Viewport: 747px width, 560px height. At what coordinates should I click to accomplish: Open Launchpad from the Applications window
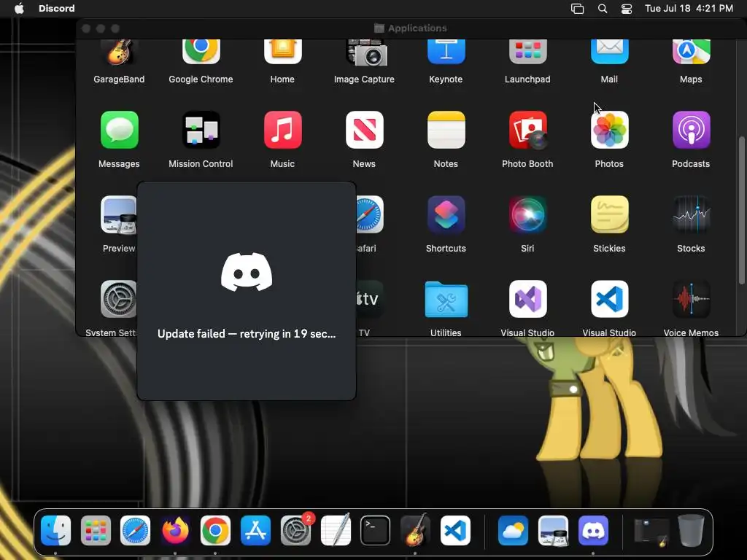527,52
